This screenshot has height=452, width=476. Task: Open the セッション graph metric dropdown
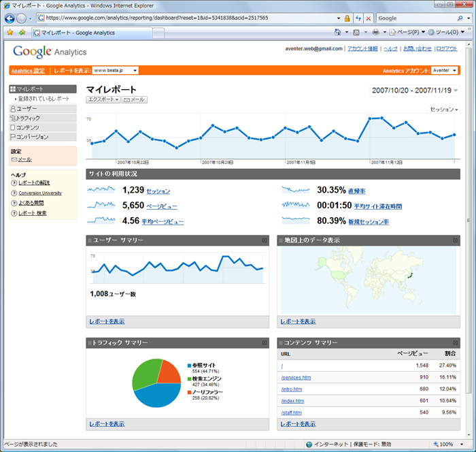click(444, 109)
